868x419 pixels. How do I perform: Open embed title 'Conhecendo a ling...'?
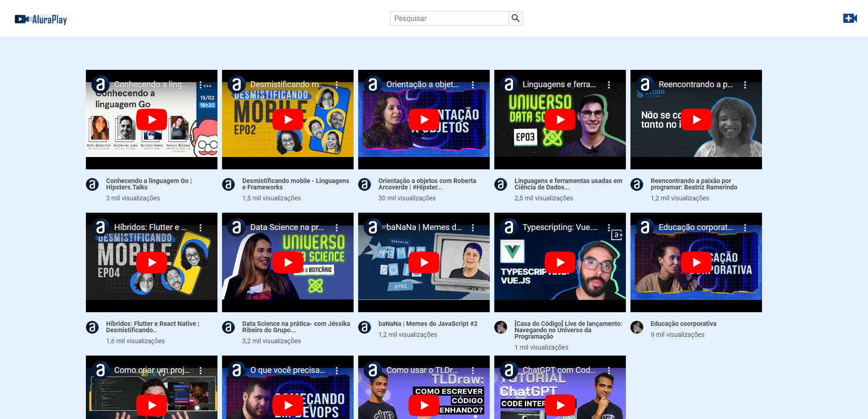[151, 84]
